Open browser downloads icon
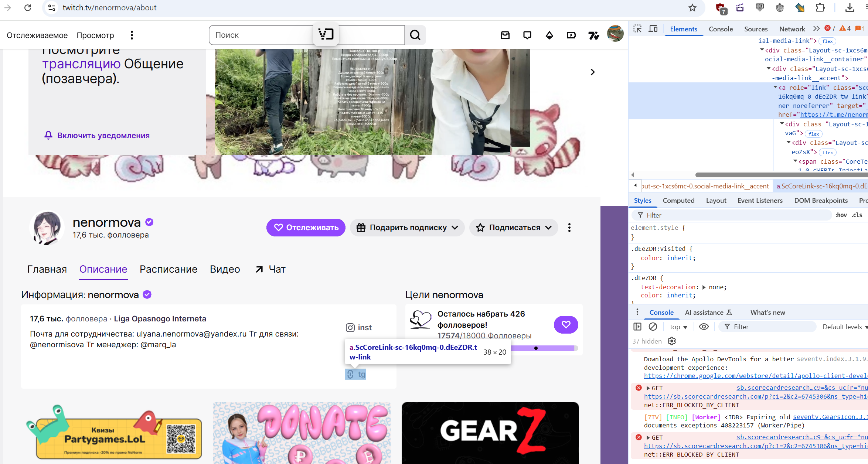The height and width of the screenshot is (464, 868). [x=850, y=8]
